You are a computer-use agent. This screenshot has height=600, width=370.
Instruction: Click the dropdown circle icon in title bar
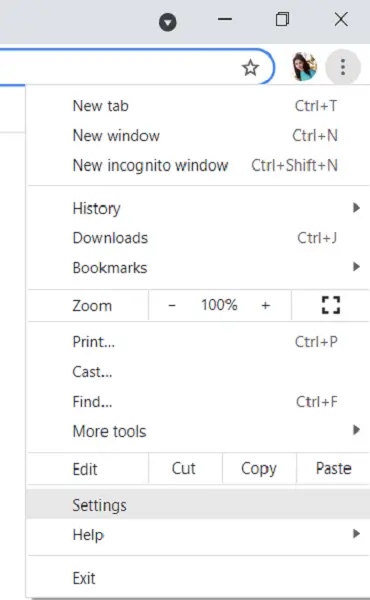[168, 22]
